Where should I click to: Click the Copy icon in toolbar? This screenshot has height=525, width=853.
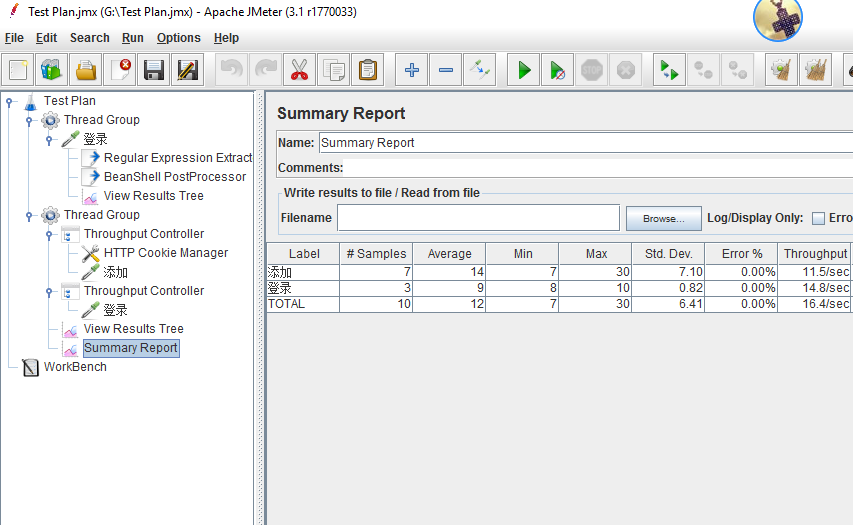point(333,70)
